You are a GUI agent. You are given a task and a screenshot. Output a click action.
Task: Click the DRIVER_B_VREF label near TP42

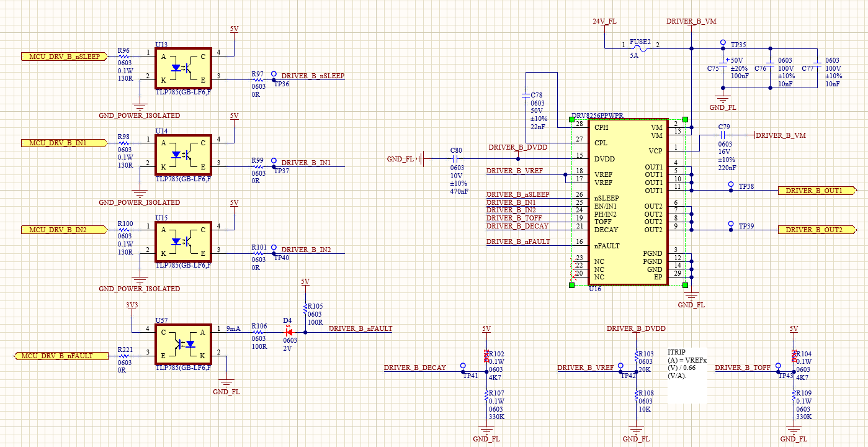585,368
